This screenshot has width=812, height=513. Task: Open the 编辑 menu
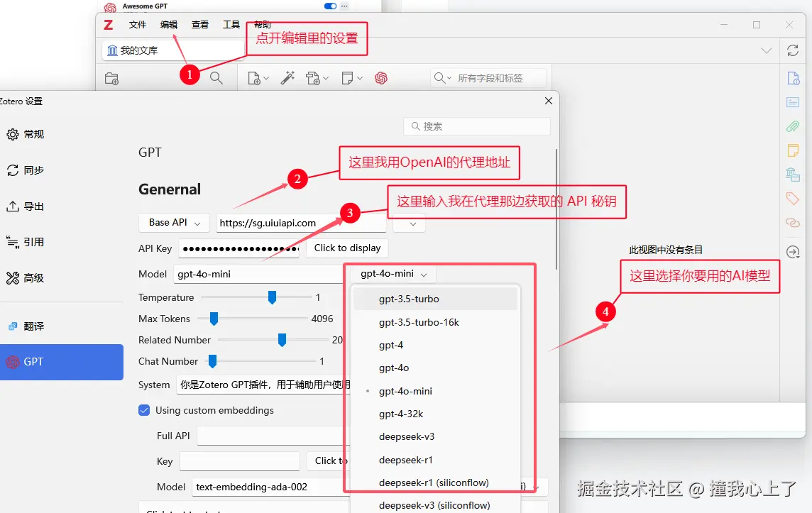pyautogui.click(x=168, y=23)
